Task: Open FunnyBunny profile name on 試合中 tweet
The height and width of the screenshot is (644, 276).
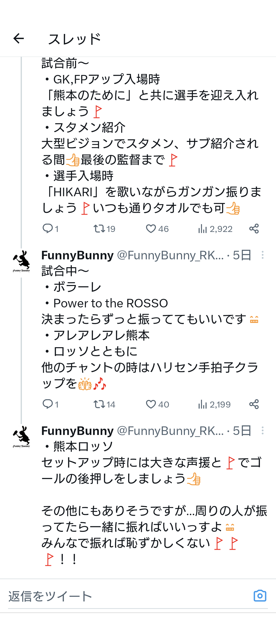Action: coord(78,255)
